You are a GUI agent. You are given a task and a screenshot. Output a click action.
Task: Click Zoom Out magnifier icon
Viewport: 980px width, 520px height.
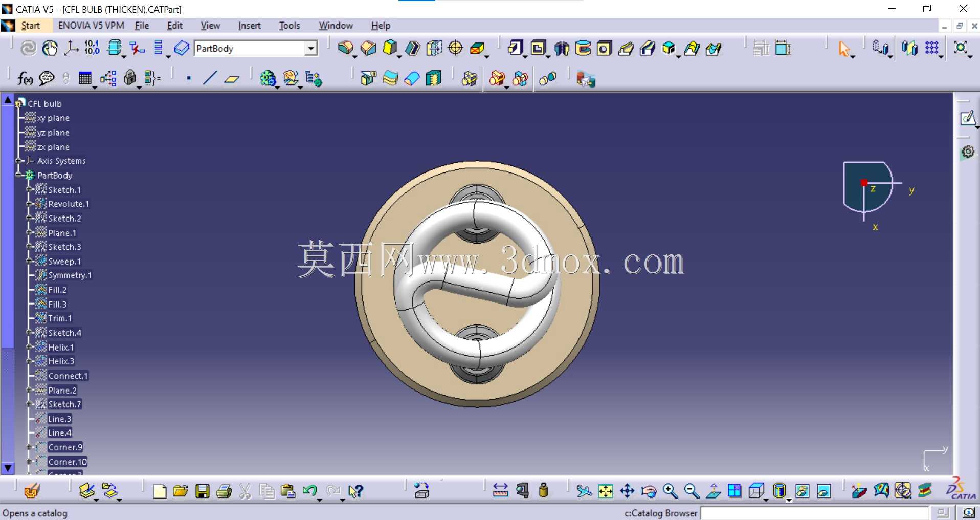click(x=692, y=491)
